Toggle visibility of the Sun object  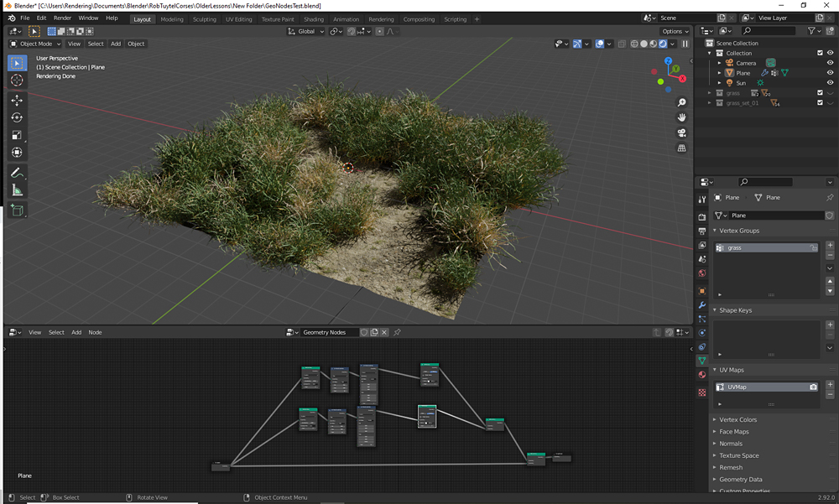(830, 82)
